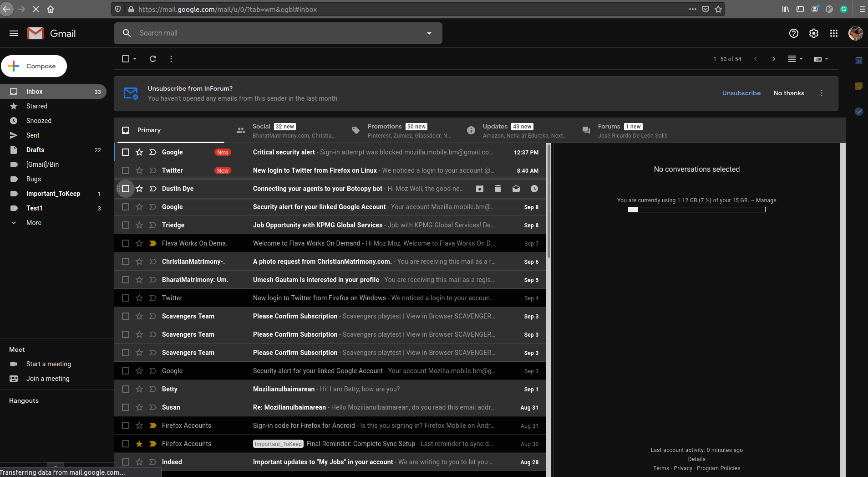868x477 pixels.
Task: Mark the Dustin Dye email as read
Action: (516, 188)
